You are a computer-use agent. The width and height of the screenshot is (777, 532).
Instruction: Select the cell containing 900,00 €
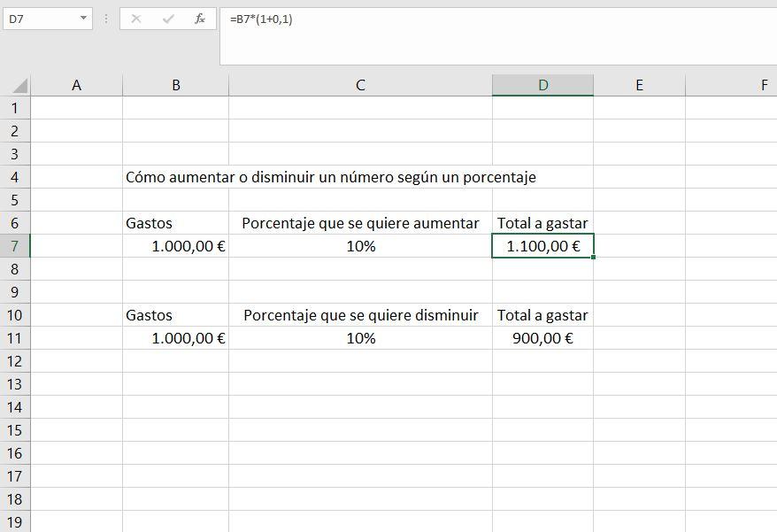pyautogui.click(x=543, y=338)
